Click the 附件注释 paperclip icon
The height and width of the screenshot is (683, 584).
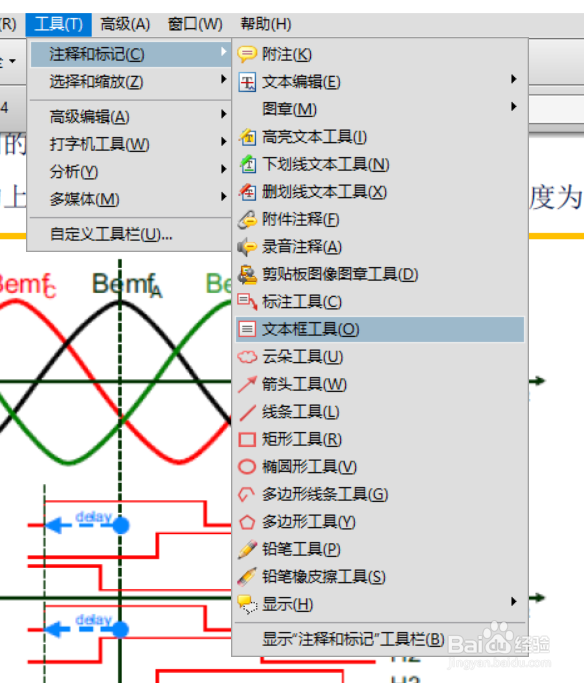click(x=247, y=220)
